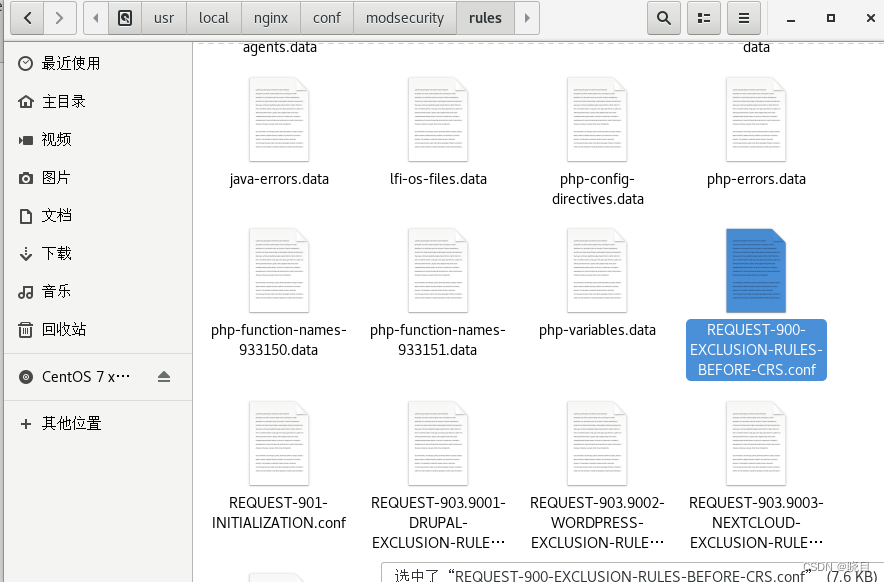The image size is (884, 582).
Task: Switch to list view with the view toggle icon
Action: coord(704,18)
